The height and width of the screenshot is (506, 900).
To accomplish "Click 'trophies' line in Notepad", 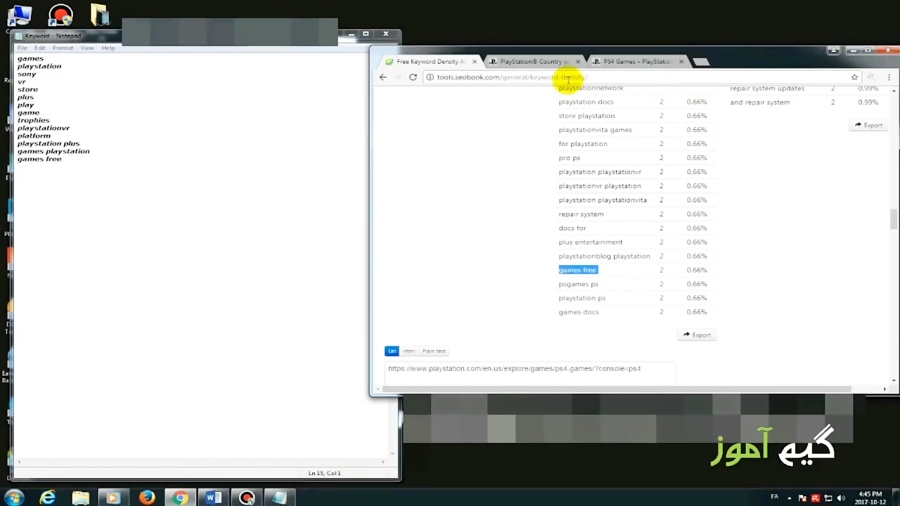I will 33,120.
